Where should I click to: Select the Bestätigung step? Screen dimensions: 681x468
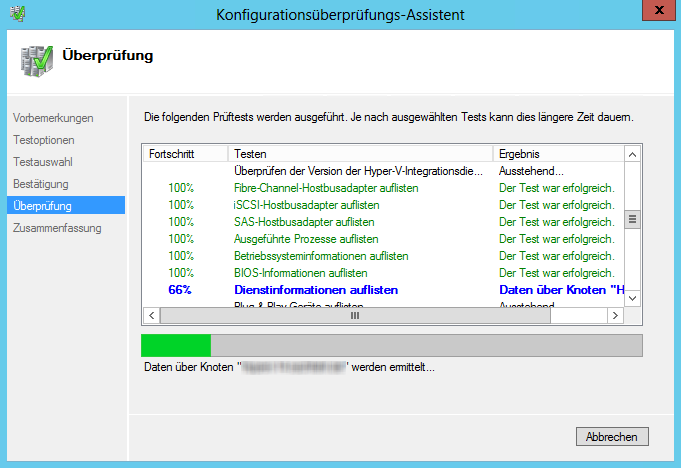click(40, 184)
